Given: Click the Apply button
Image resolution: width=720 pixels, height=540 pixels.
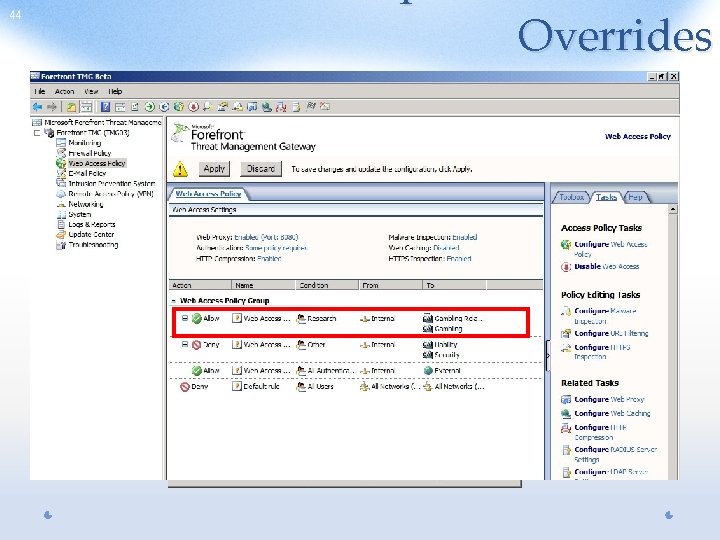Looking at the screenshot, I should [214, 169].
